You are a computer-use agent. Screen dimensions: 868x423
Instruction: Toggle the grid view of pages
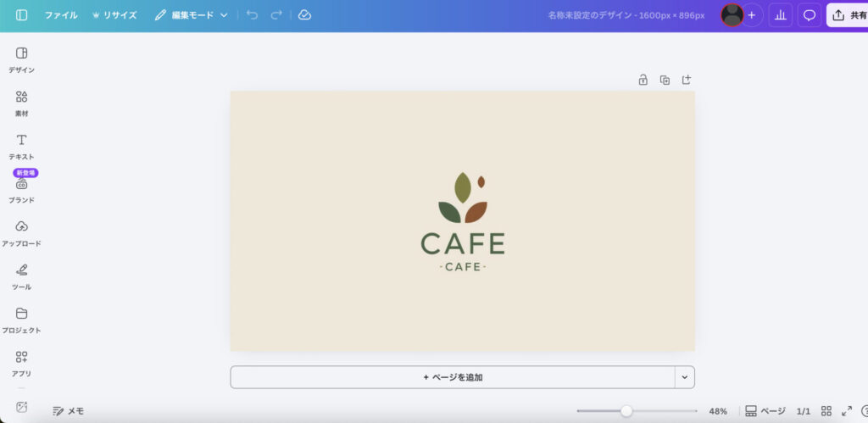coord(826,411)
